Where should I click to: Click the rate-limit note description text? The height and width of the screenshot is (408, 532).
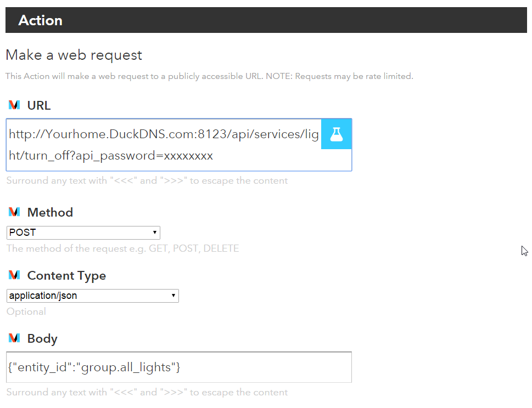[209, 76]
